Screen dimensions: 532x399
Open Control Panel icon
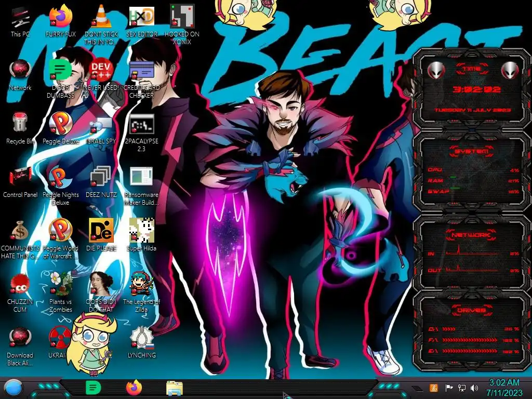click(x=20, y=182)
